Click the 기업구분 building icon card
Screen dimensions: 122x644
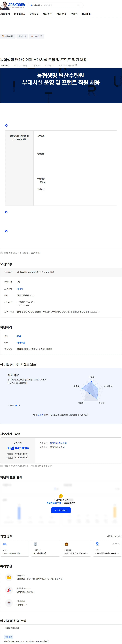[x=46, y=548]
